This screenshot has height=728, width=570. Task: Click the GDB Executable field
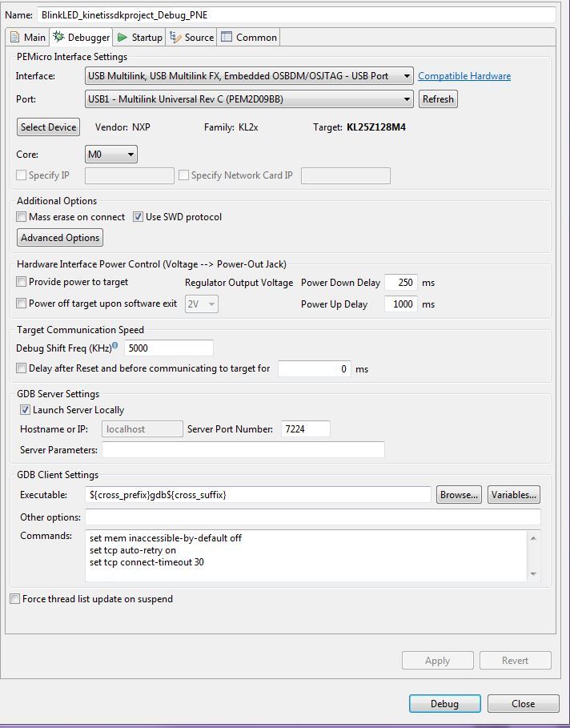pyautogui.click(x=258, y=494)
